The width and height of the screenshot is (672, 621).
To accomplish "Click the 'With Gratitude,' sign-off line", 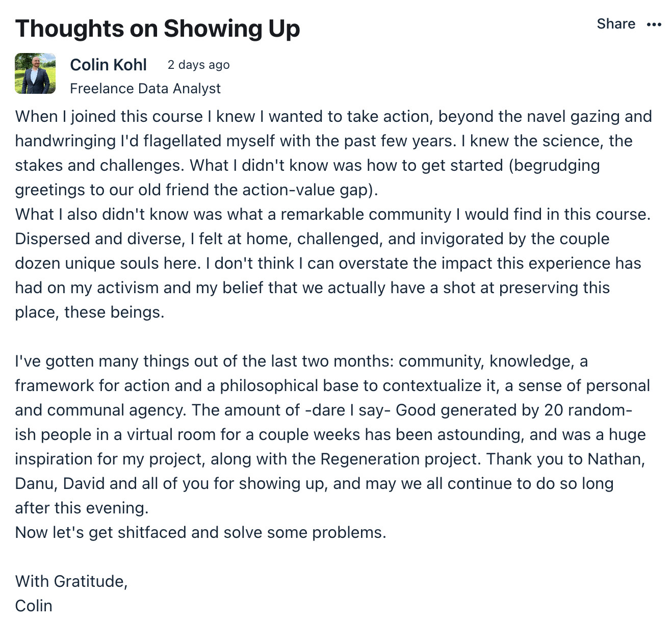I will click(71, 581).
